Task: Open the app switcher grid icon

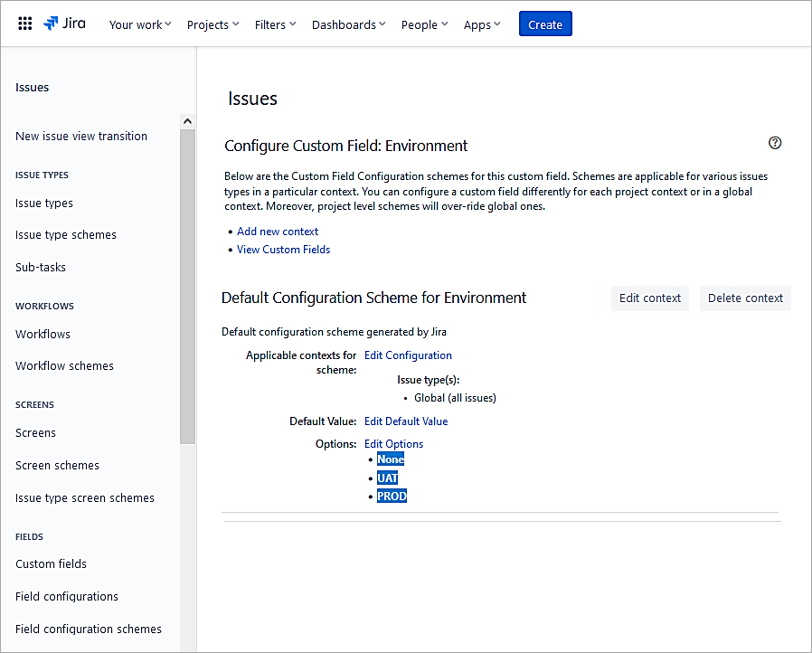Action: click(25, 24)
